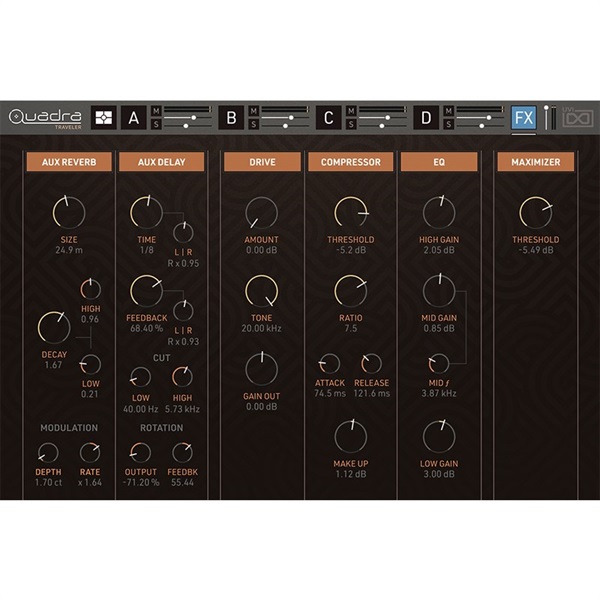This screenshot has width=600, height=600.
Task: Toggle the AUX REVERB section header
Action: tap(69, 161)
